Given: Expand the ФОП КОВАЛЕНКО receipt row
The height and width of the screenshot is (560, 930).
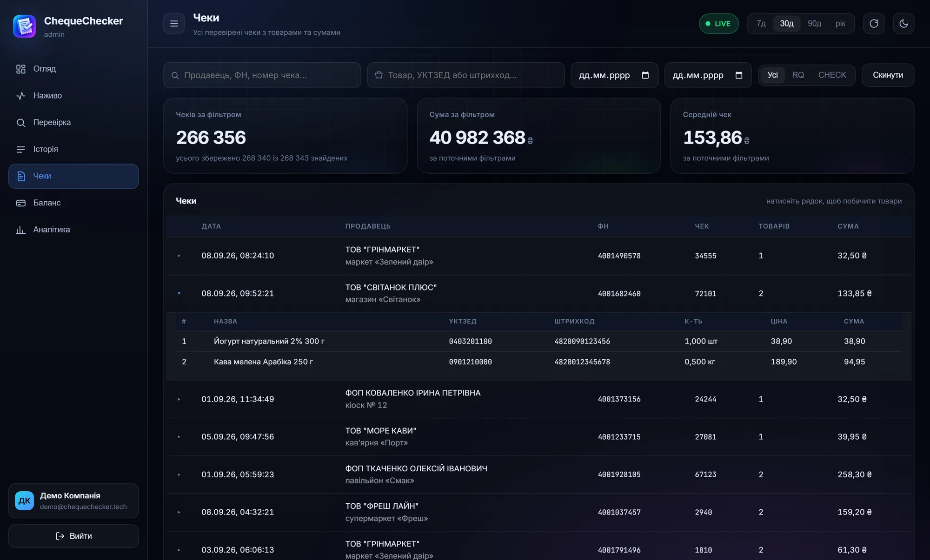Looking at the screenshot, I should [x=538, y=399].
